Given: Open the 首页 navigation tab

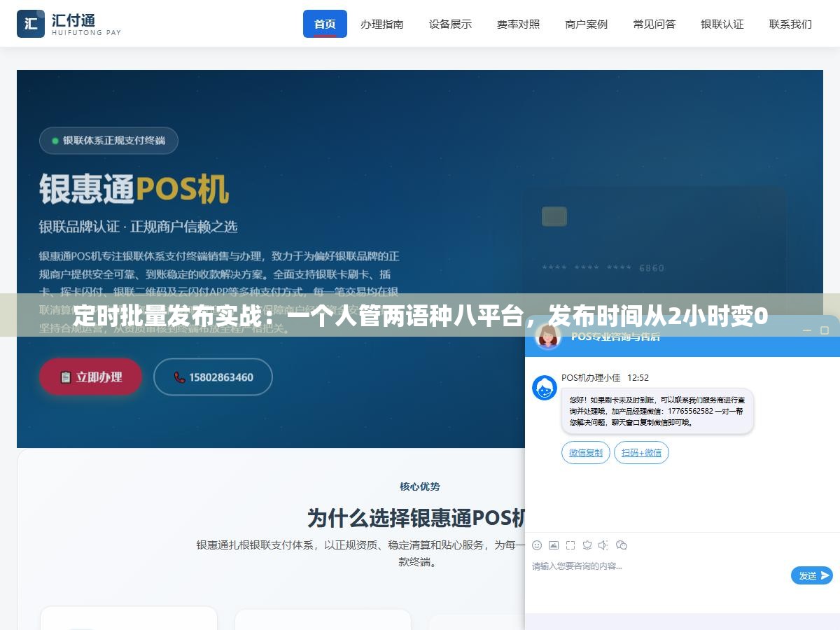Looking at the screenshot, I should [x=325, y=24].
